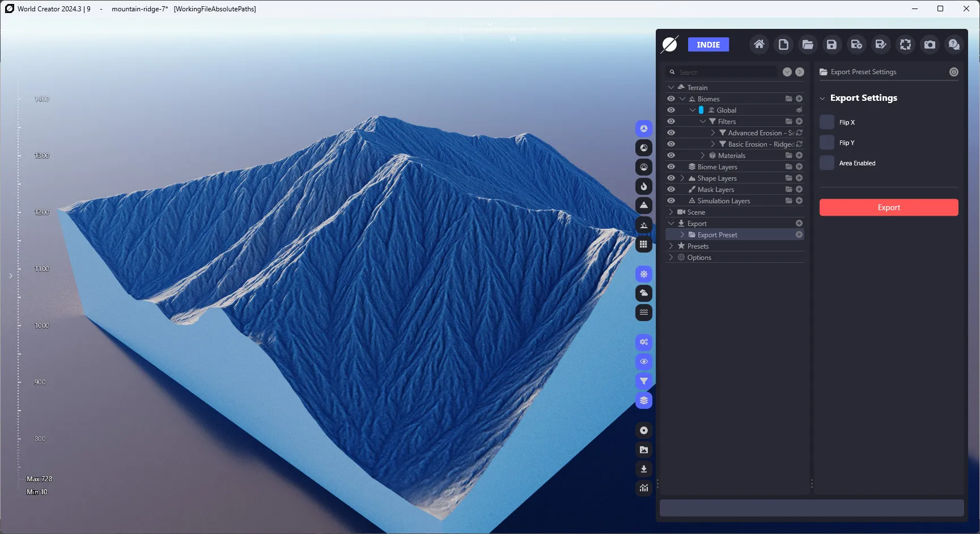Toggle visibility of Advanced Erosion filter

click(671, 133)
